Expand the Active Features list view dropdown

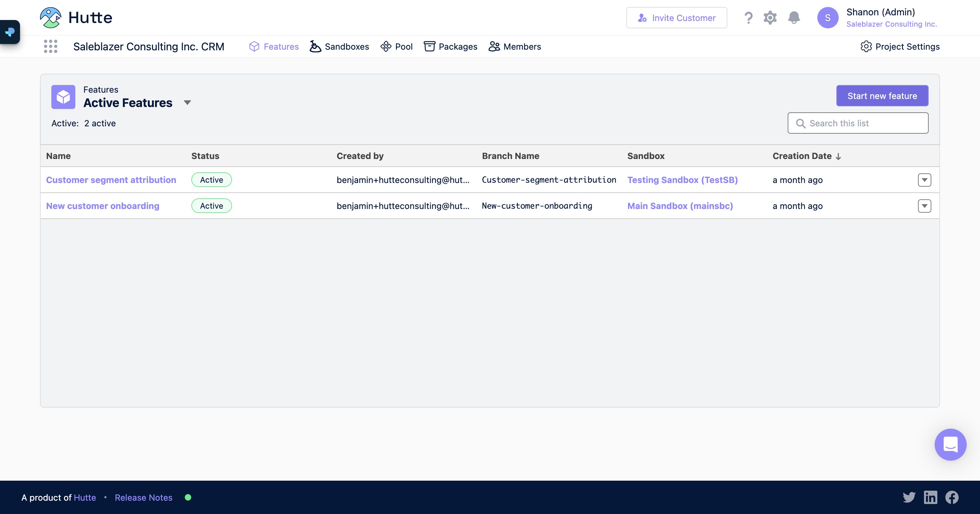point(187,103)
